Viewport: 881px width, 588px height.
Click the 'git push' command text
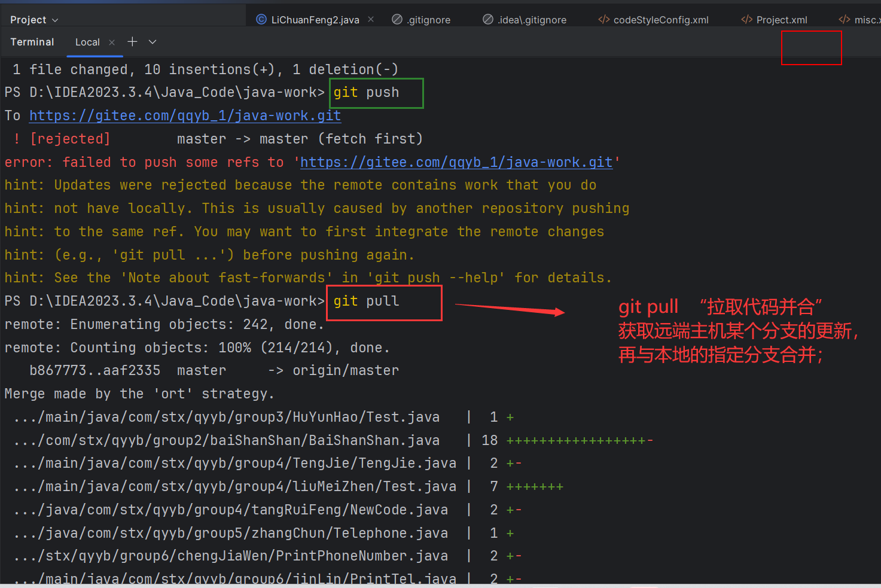pyautogui.click(x=366, y=92)
